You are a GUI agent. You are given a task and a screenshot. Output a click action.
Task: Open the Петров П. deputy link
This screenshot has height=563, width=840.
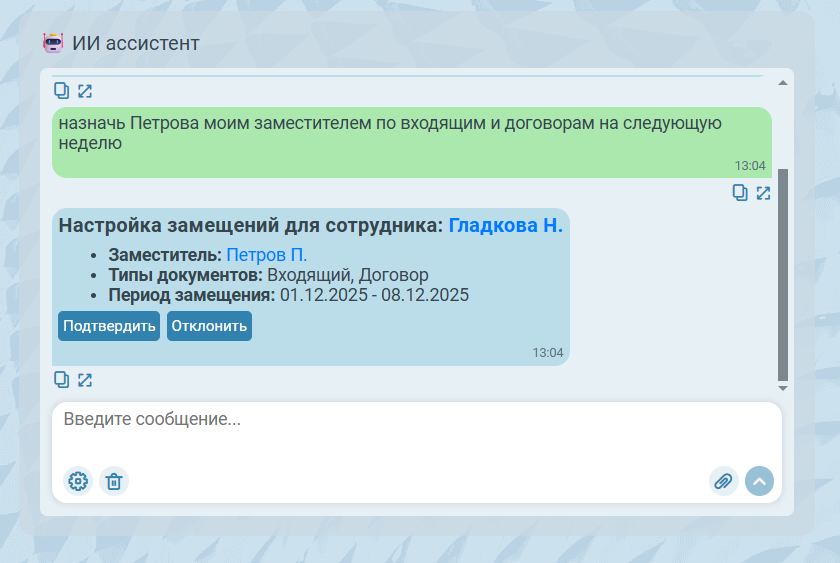point(267,255)
